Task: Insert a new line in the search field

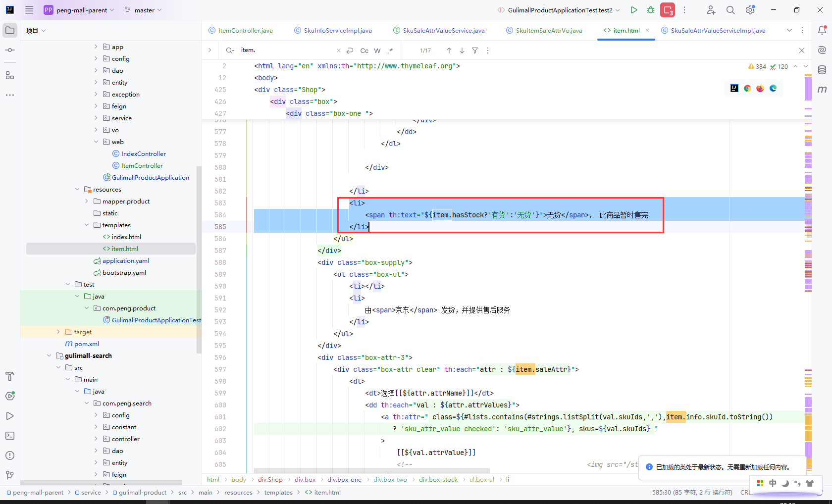Action: coord(350,50)
